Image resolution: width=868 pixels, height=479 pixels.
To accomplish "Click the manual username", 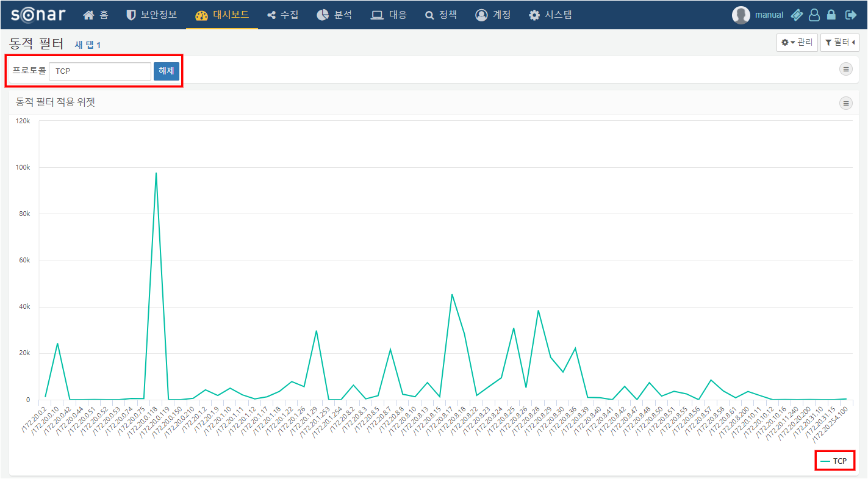I will tap(769, 15).
